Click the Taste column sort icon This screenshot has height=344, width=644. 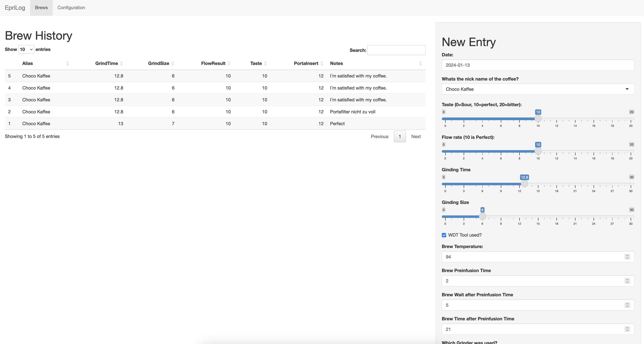tap(265, 63)
